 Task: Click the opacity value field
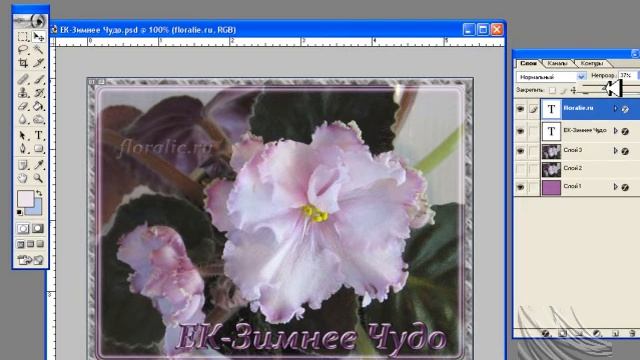(x=628, y=76)
